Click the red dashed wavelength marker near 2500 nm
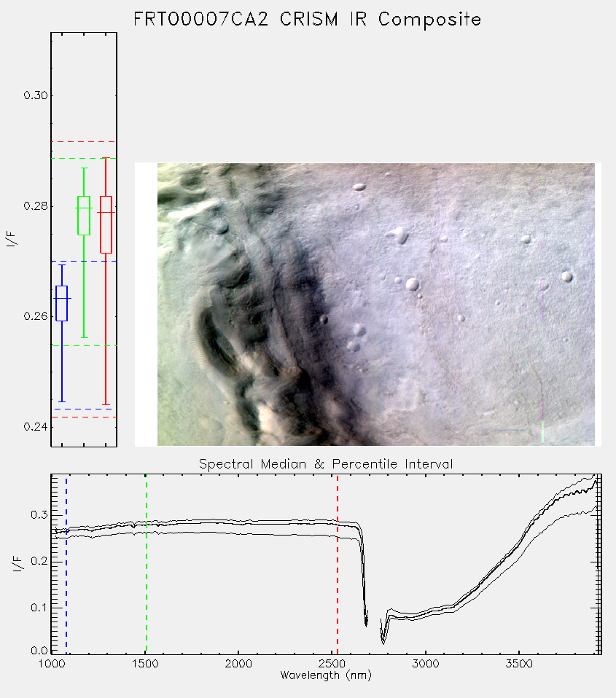 coord(338,564)
